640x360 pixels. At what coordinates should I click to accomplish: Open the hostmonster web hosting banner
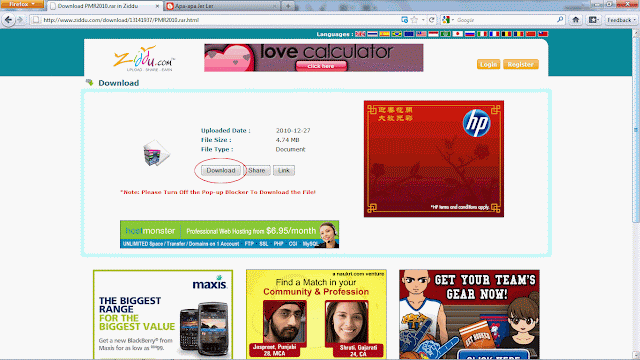pyautogui.click(x=229, y=234)
